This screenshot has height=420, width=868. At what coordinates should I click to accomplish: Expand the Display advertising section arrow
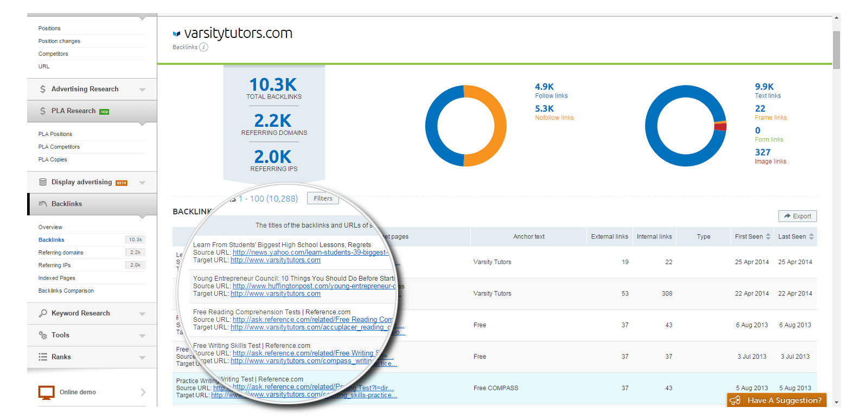pos(142,183)
